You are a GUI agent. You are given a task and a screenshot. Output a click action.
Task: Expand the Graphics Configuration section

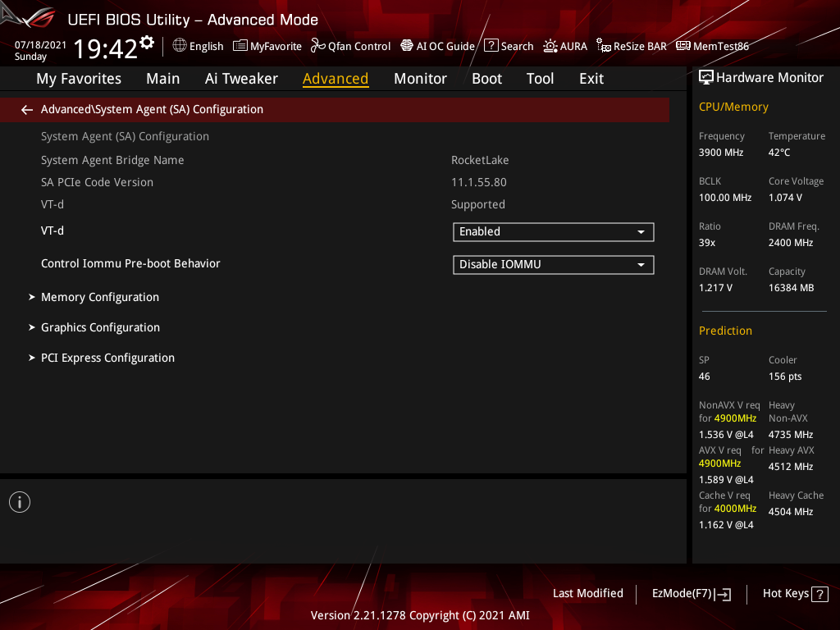point(99,326)
